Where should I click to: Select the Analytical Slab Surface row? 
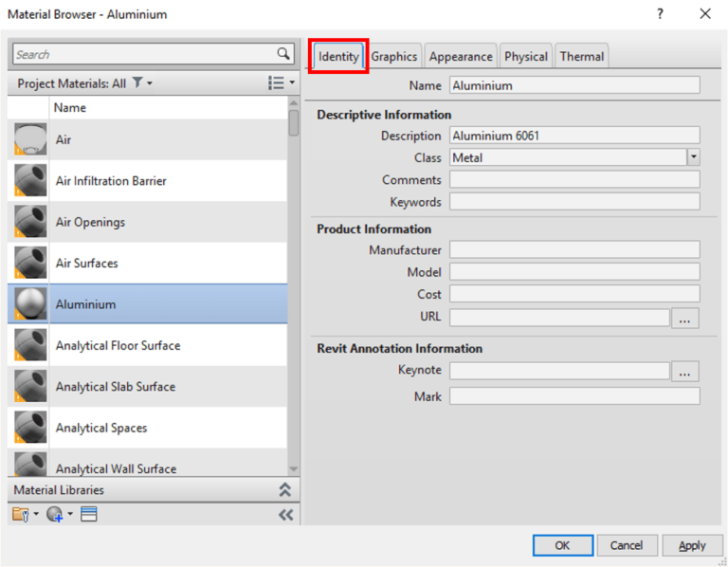[148, 386]
